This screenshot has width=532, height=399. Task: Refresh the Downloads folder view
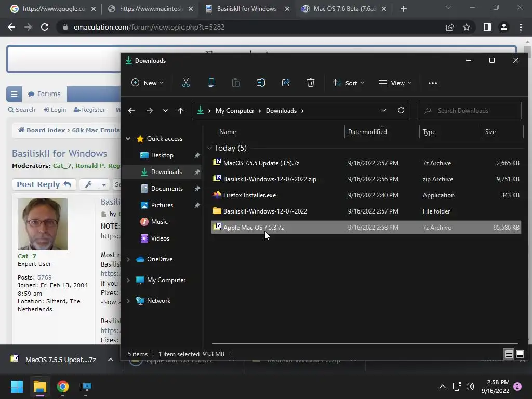pos(401,110)
